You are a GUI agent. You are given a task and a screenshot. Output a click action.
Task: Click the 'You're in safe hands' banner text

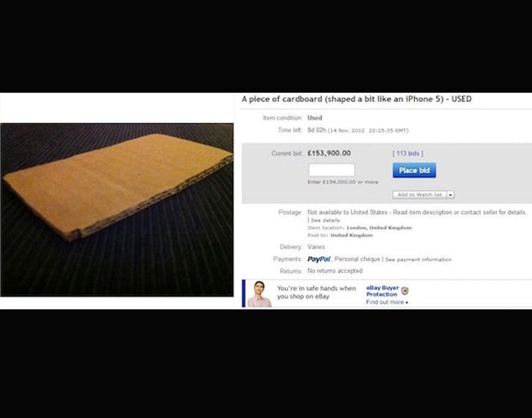click(317, 292)
